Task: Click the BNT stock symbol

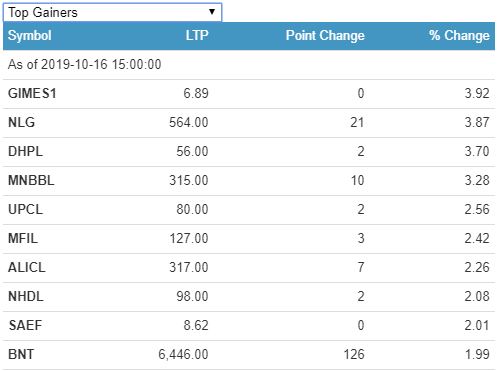Action: click(x=21, y=354)
